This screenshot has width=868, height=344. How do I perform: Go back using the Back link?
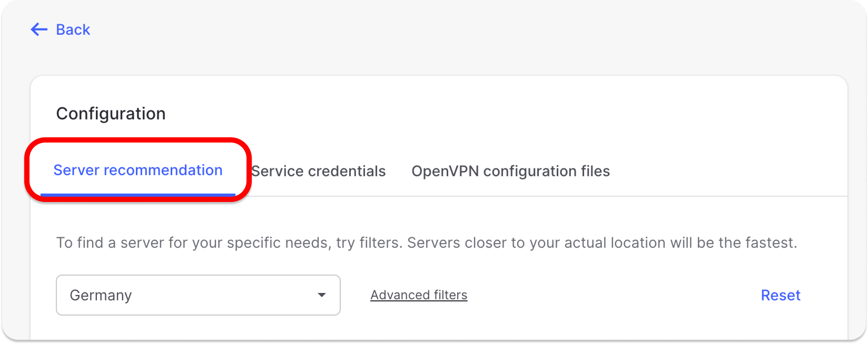tap(73, 30)
